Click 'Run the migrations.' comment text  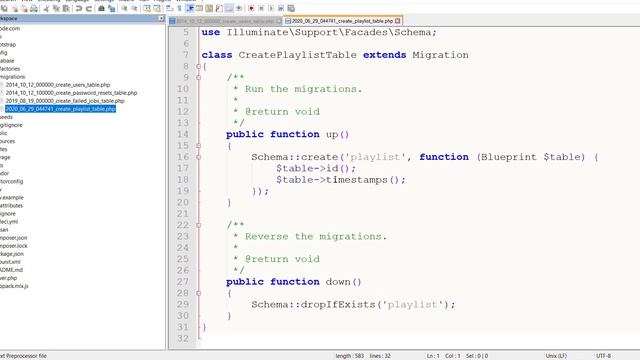pyautogui.click(x=303, y=89)
